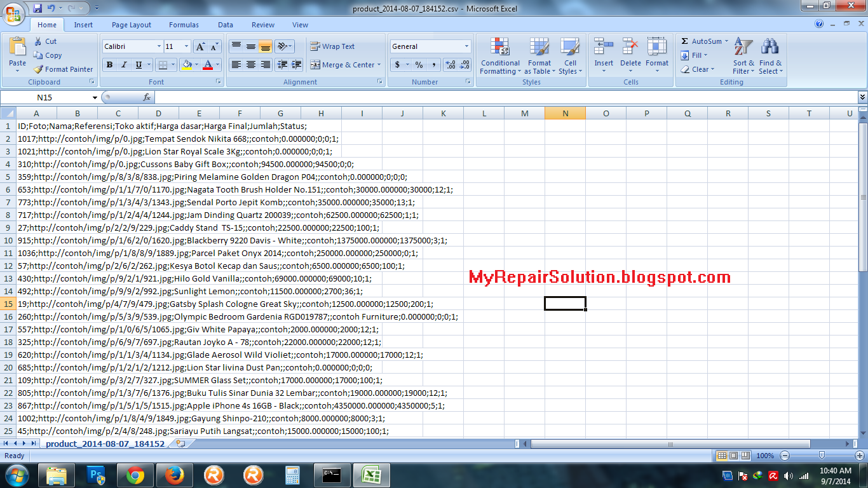Open the Number Format General dropdown

[466, 46]
